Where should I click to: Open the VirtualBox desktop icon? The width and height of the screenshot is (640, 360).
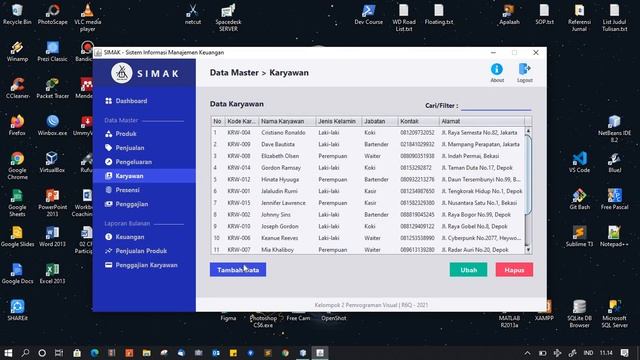[x=52, y=162]
